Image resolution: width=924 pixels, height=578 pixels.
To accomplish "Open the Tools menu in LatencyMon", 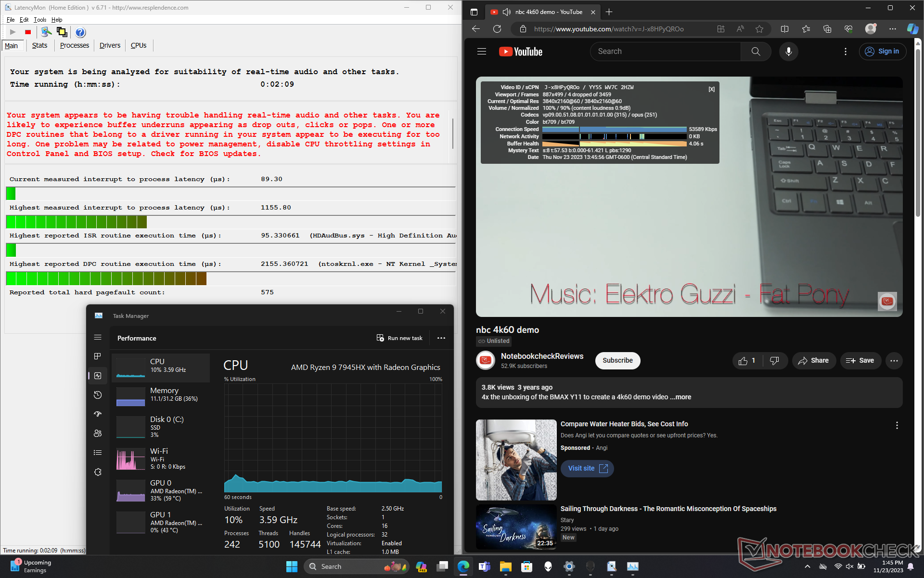I will click(40, 20).
